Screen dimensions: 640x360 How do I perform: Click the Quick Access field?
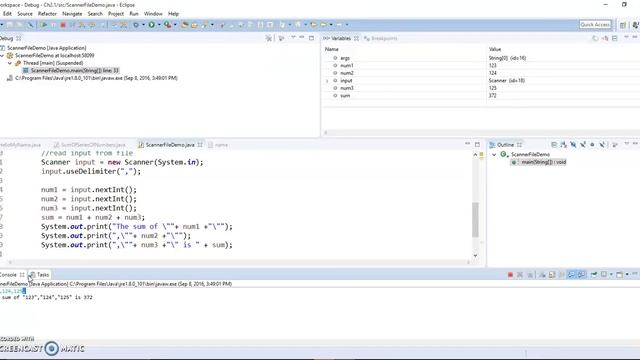[596, 25]
